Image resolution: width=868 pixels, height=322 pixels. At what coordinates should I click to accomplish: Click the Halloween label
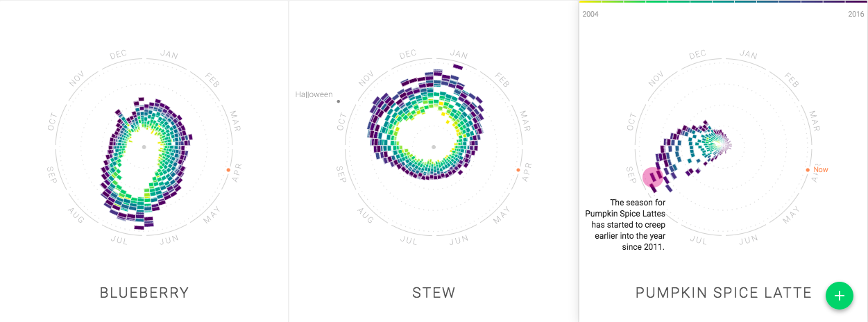click(314, 94)
